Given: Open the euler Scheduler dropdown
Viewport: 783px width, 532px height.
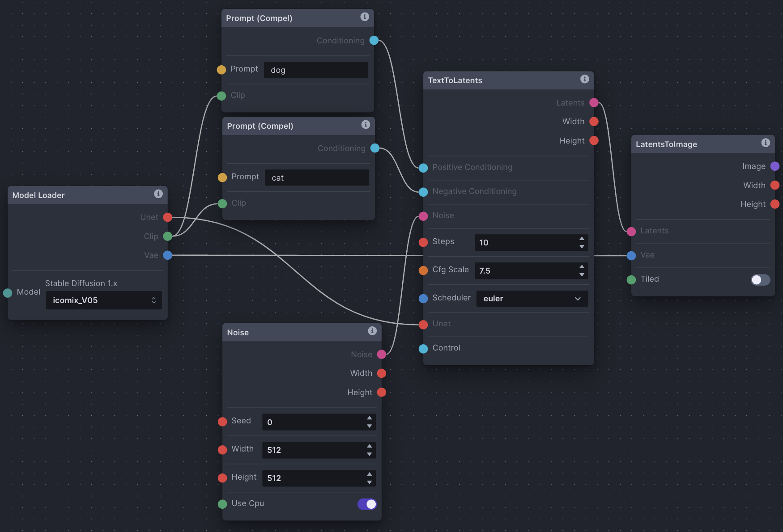Looking at the screenshot, I should coord(532,299).
